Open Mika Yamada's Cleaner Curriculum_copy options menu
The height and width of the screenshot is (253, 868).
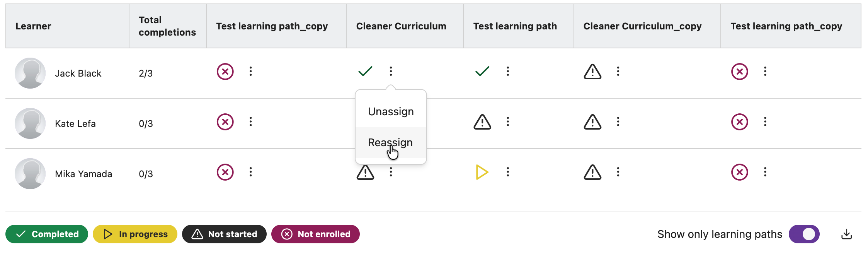point(618,172)
